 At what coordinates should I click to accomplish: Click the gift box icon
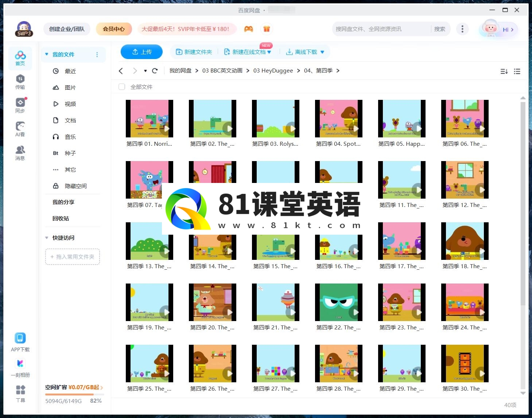tap(267, 29)
